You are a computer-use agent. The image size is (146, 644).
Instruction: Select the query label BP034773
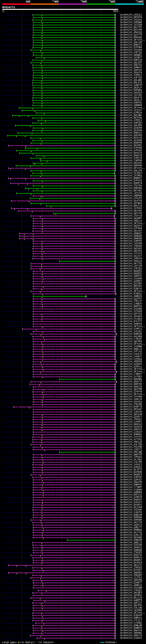[8, 8]
